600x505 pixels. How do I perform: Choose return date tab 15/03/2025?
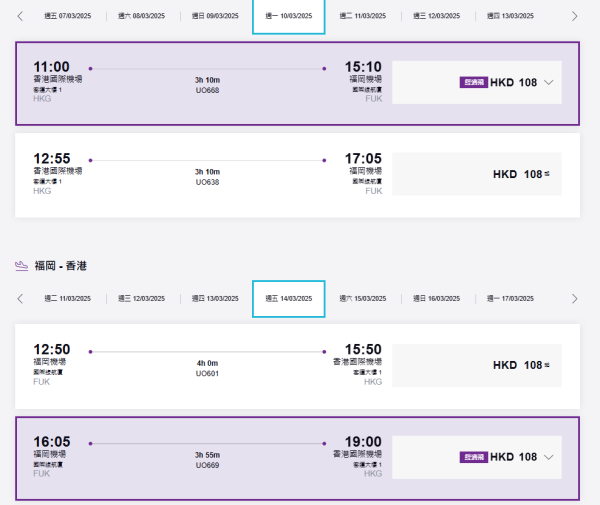(362, 298)
